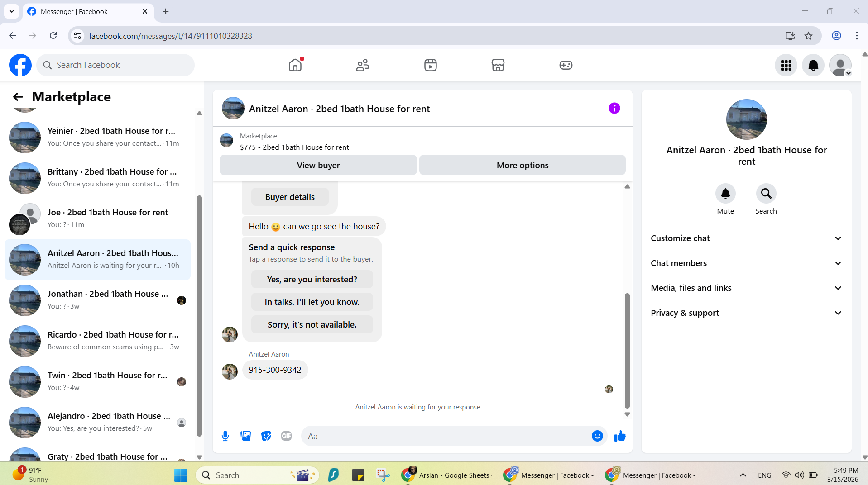Viewport: 868px width, 485px height.
Task: Expand Media, files and links section
Action: (747, 288)
